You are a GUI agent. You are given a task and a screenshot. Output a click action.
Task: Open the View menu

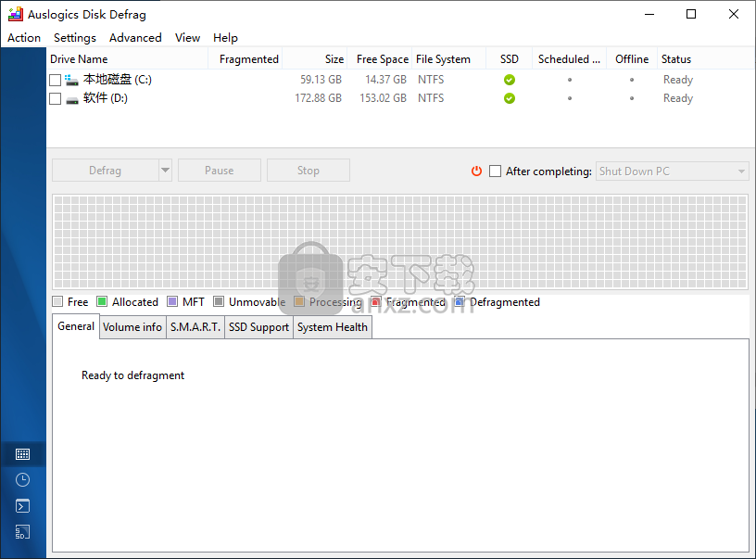tap(187, 38)
